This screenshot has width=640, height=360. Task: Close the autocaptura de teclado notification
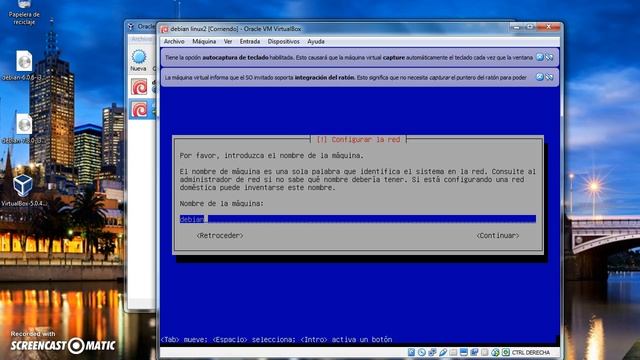coord(540,57)
